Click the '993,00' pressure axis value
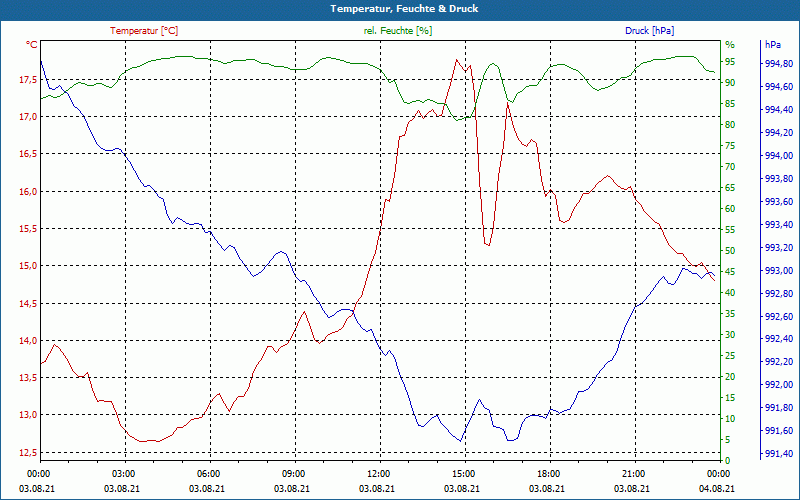 [x=779, y=270]
